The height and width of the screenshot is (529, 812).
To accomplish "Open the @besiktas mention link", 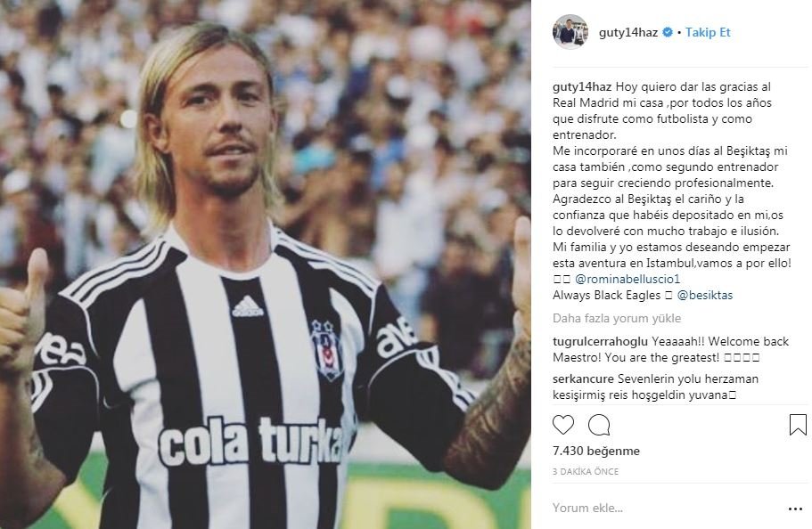I will (x=705, y=295).
